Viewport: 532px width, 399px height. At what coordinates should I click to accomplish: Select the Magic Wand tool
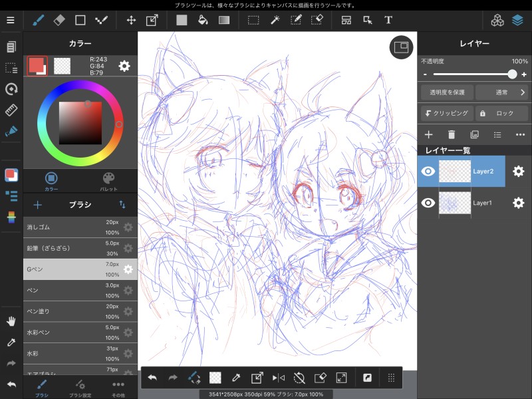(275, 20)
